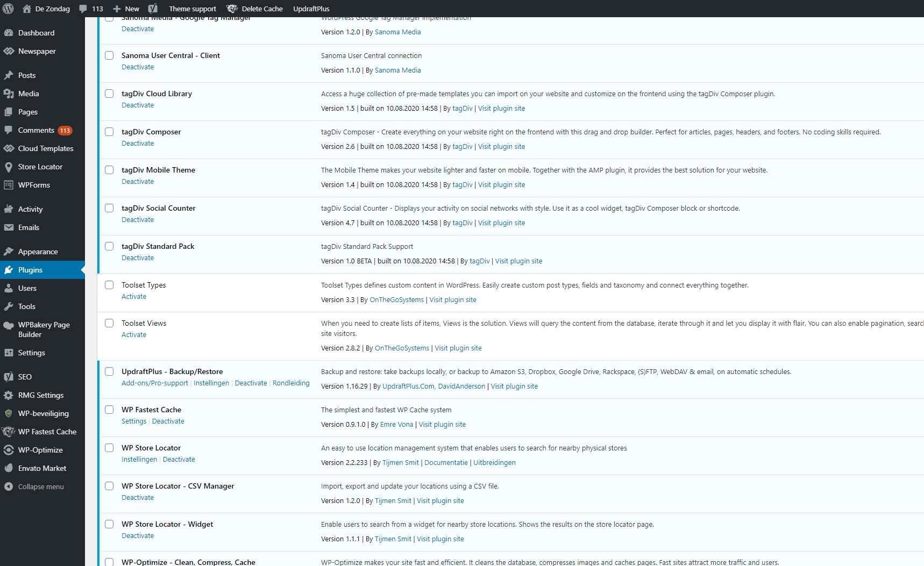Check the Toolset Types plugin checkbox
The width and height of the screenshot is (924, 566).
click(109, 285)
